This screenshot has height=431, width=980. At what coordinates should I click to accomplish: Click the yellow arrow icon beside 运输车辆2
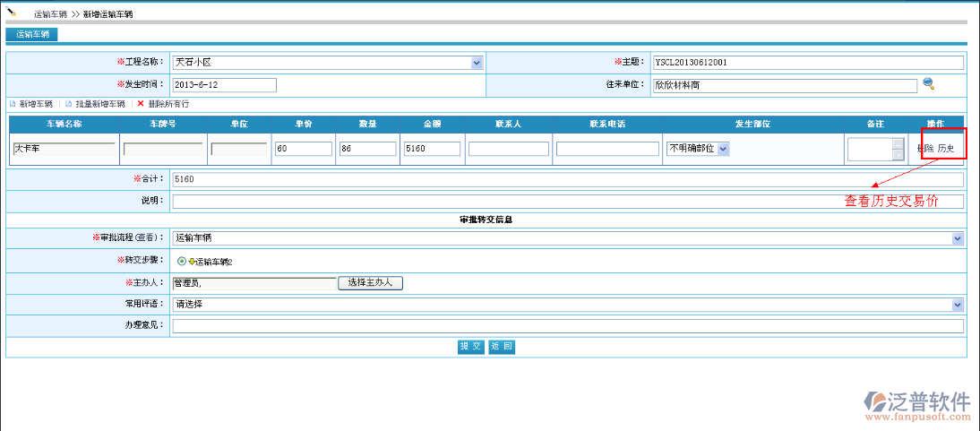point(192,262)
